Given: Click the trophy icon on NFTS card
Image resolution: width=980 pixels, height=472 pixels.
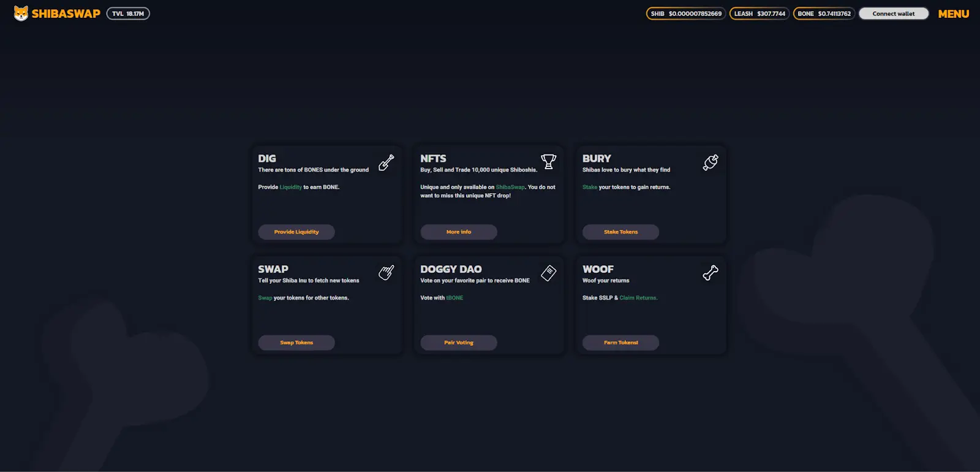Looking at the screenshot, I should [x=549, y=162].
